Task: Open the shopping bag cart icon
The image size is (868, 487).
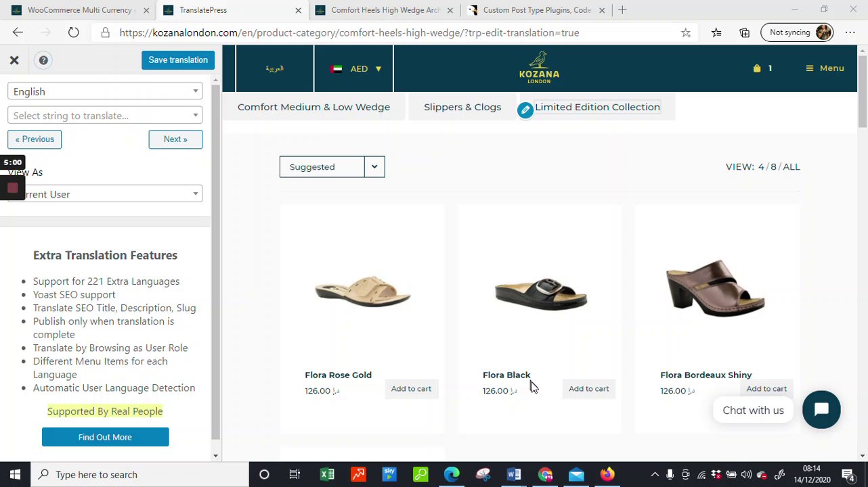Action: point(757,68)
